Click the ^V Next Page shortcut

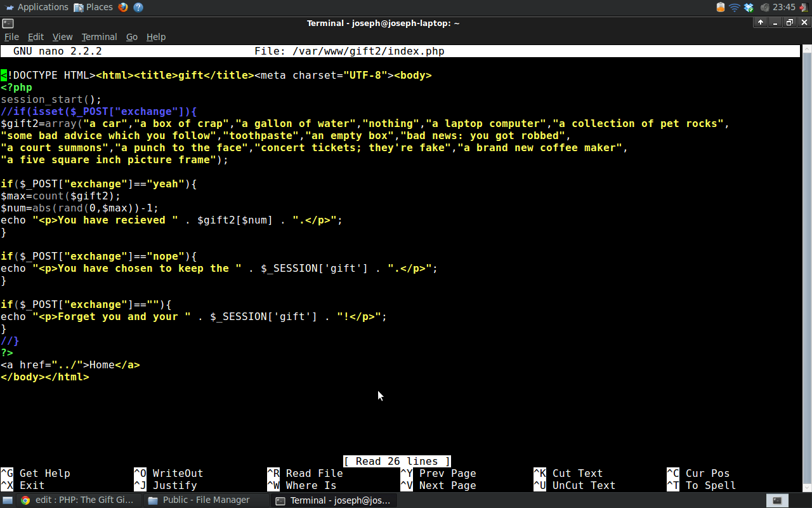coord(438,486)
